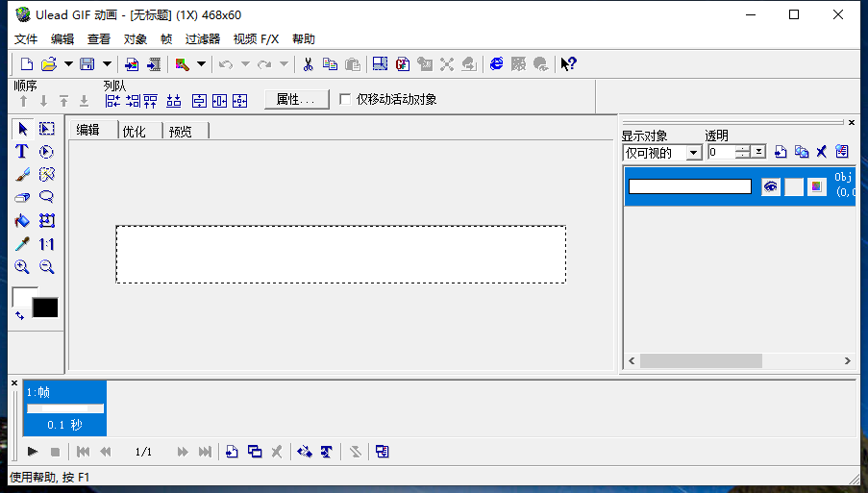Select the Pick arrow tool
Image resolution: width=868 pixels, height=493 pixels.
coord(22,129)
